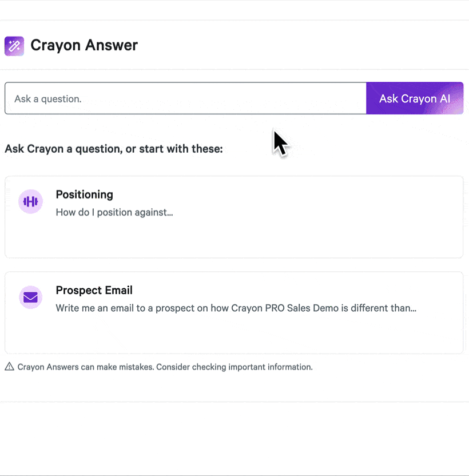Click the Crayon Answer heading text

tap(84, 45)
